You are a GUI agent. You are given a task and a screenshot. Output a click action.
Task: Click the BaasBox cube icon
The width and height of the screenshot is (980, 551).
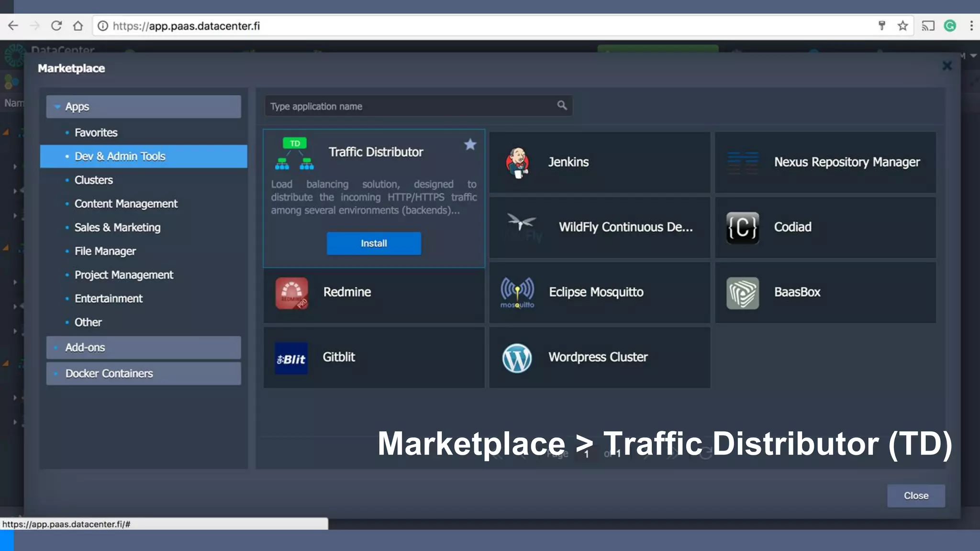point(743,293)
